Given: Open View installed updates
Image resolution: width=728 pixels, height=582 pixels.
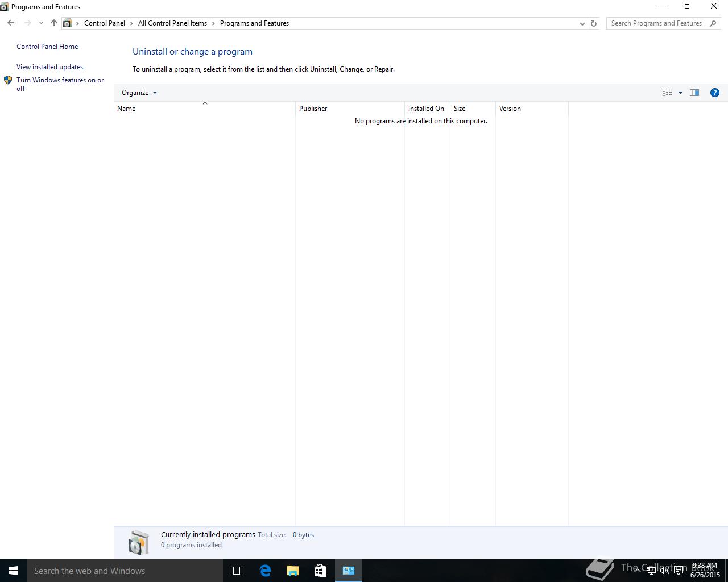Looking at the screenshot, I should pyautogui.click(x=49, y=67).
